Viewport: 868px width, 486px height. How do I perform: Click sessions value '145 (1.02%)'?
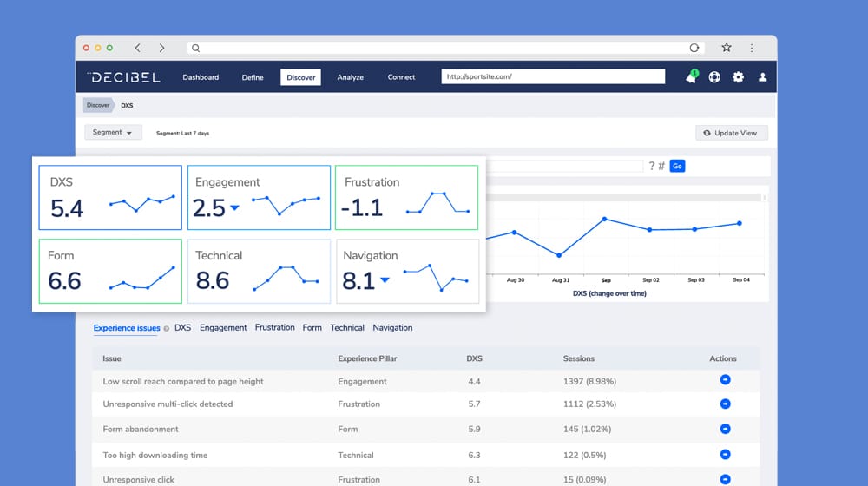tap(588, 429)
